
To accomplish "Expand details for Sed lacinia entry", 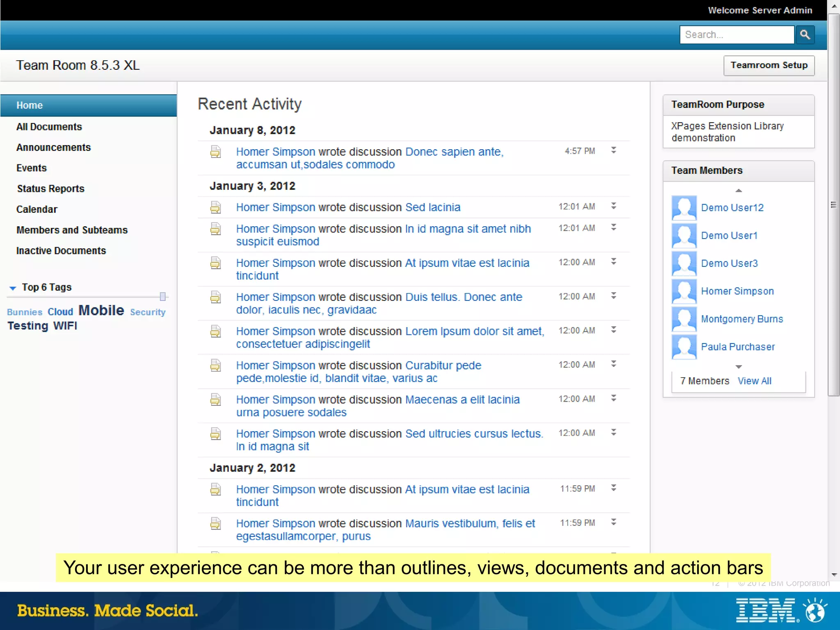I will (614, 206).
